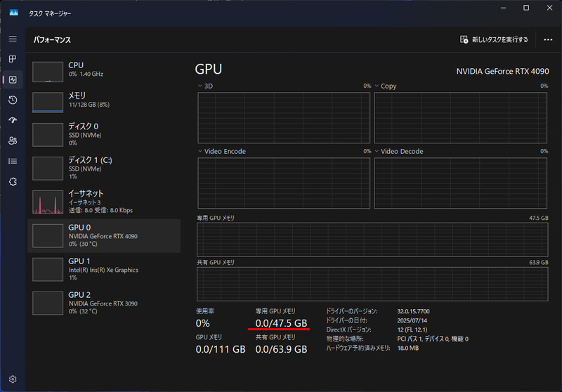Select ディスク 0 performance item
Image resolution: width=562 pixels, height=392 pixels.
(x=104, y=134)
